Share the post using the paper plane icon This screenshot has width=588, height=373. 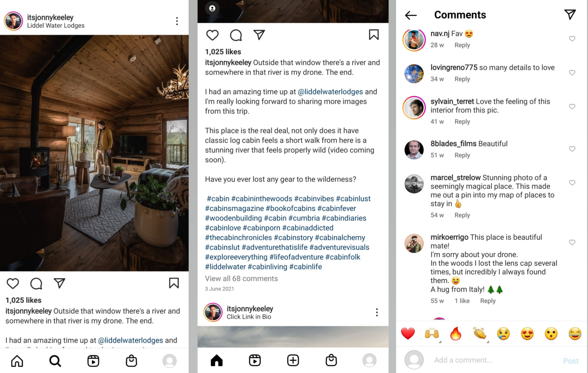(59, 283)
